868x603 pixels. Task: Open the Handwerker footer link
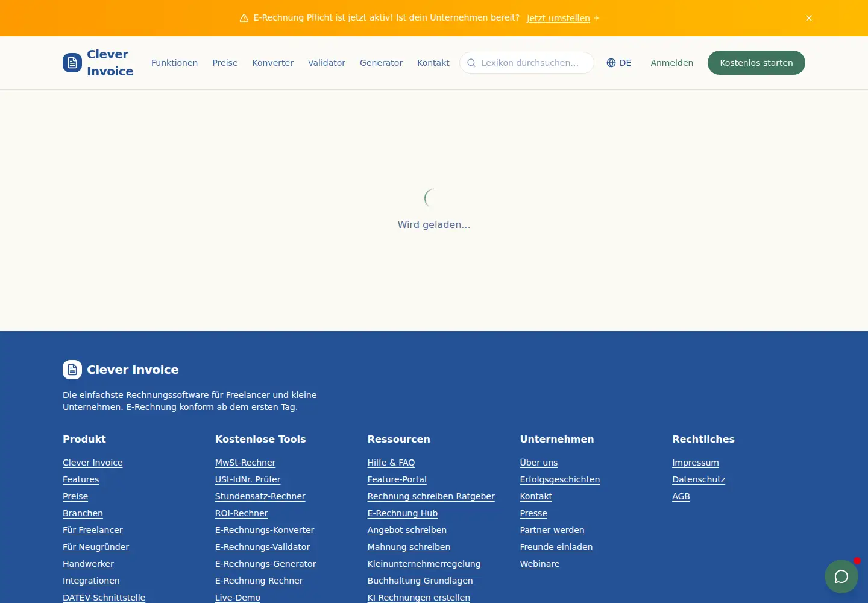pos(88,564)
